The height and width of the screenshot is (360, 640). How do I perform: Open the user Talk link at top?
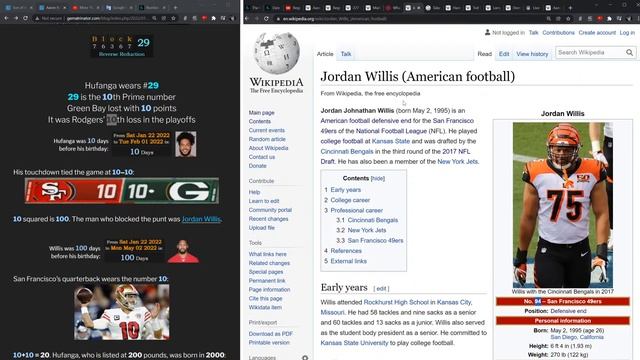(533, 33)
